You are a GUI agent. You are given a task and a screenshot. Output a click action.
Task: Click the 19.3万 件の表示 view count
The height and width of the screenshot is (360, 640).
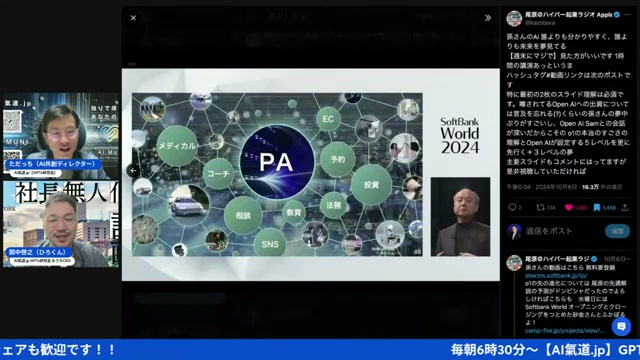click(x=602, y=187)
